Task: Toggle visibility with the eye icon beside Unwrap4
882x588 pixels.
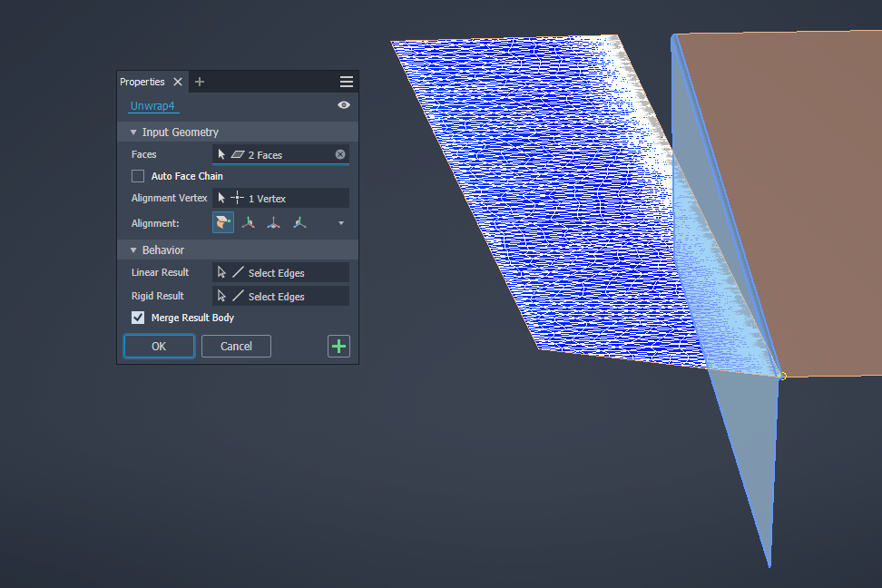Action: [343, 105]
